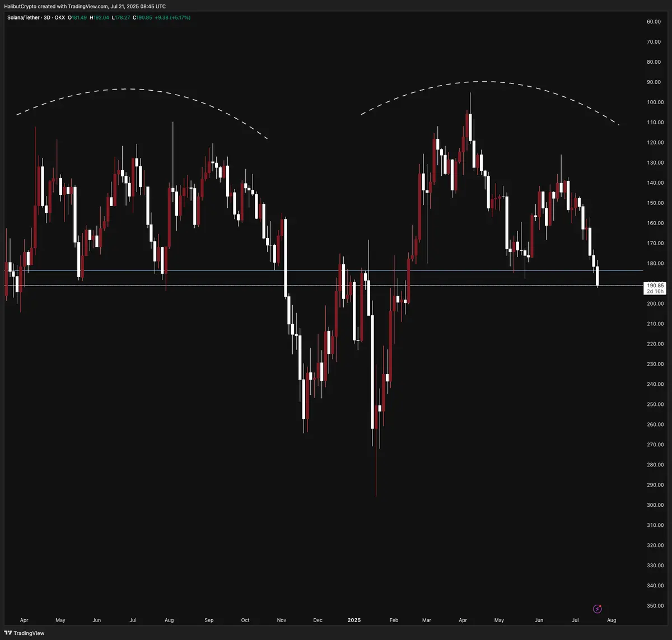Click the 2d 16h countdown on price axis
The width and height of the screenshot is (672, 640).
pyautogui.click(x=655, y=291)
